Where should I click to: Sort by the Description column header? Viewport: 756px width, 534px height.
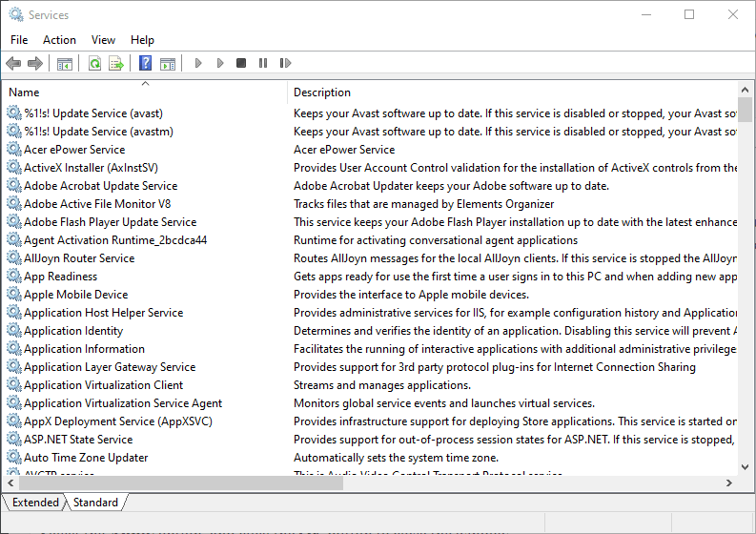click(513, 92)
